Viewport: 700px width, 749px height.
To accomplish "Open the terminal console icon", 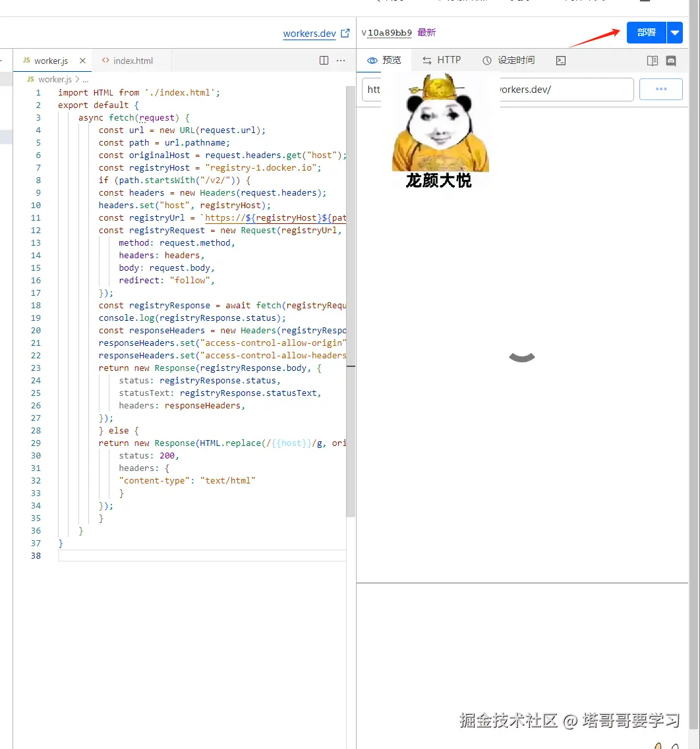I will (561, 61).
